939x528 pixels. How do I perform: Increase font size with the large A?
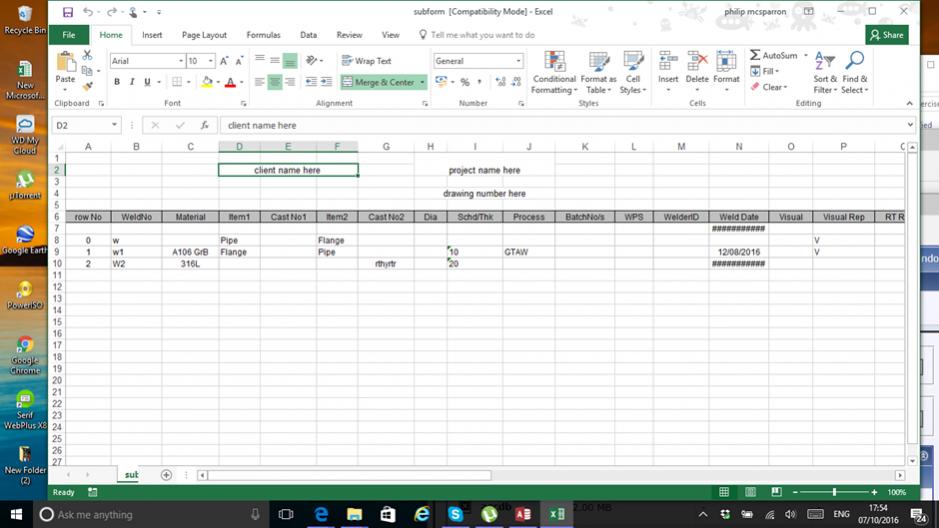[x=224, y=61]
